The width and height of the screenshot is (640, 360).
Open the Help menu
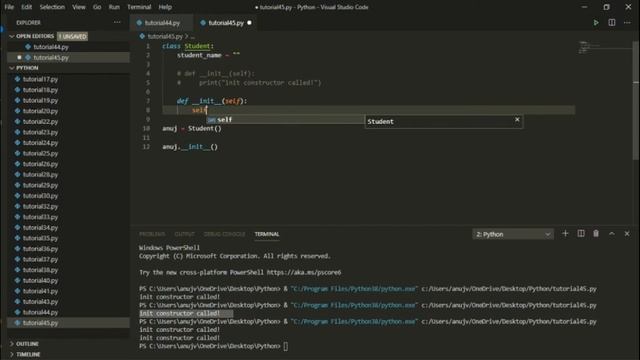coord(165,7)
